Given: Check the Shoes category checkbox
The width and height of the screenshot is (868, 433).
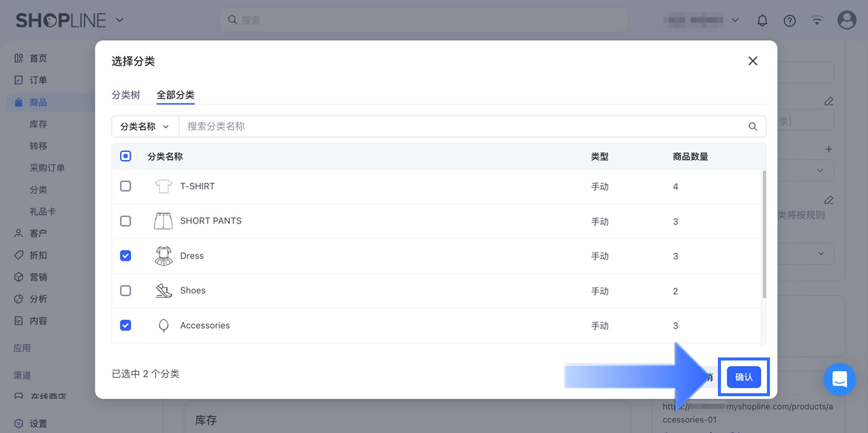Looking at the screenshot, I should tap(126, 291).
